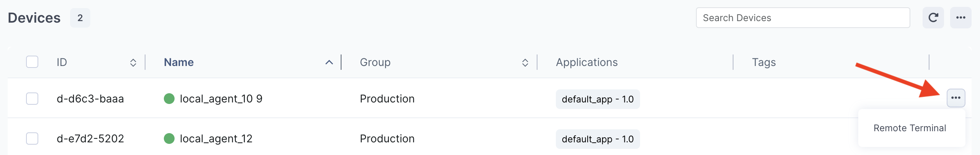Select checkbox for device d-d6c3-baaa
Image resolution: width=980 pixels, height=155 pixels.
point(32,99)
